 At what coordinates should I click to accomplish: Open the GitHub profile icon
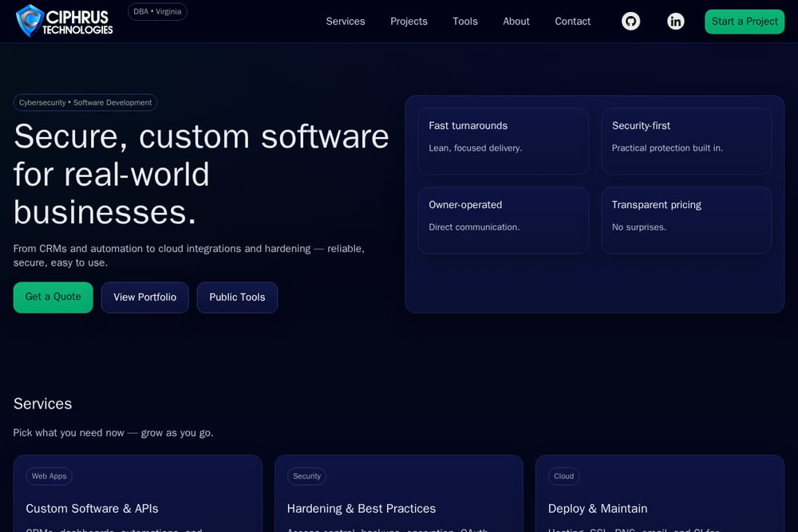tap(630, 22)
